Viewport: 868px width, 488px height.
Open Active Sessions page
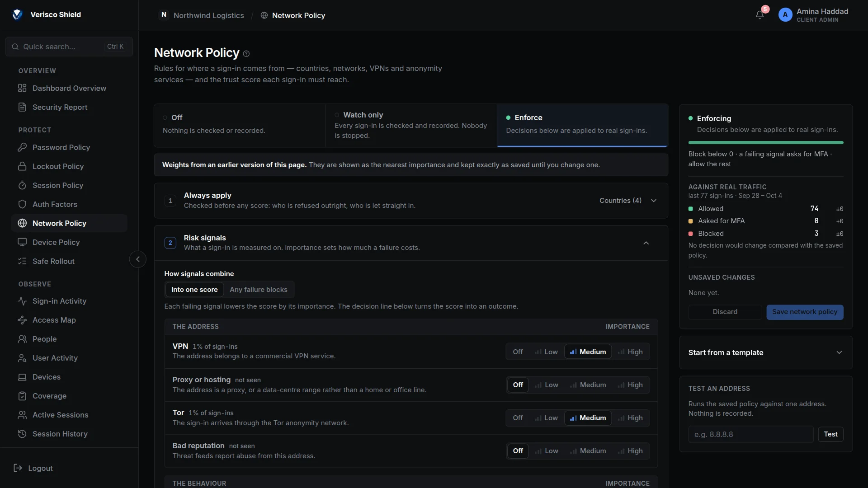pos(69,415)
